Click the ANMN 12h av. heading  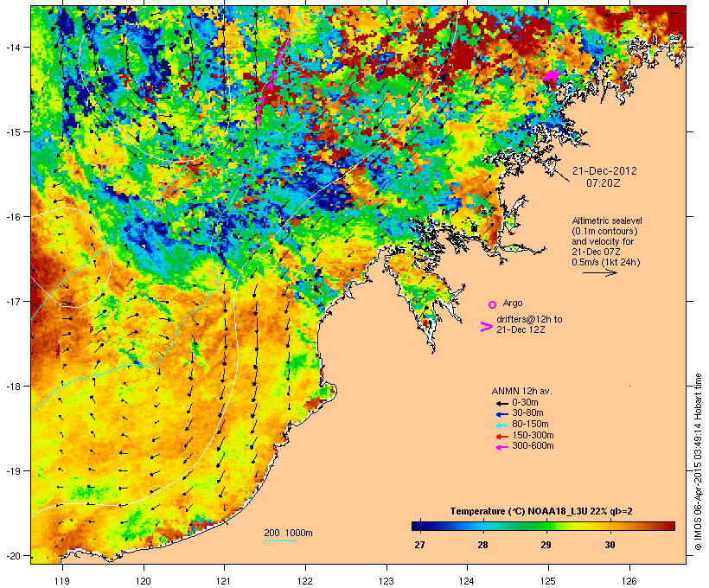tap(521, 391)
